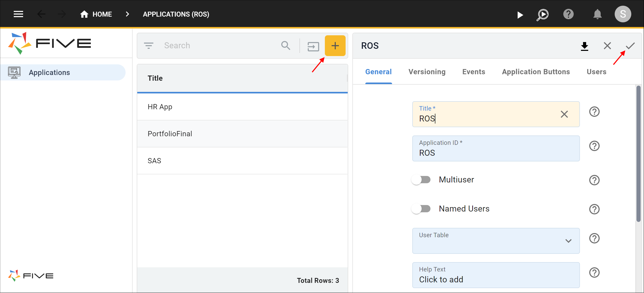Viewport: 644px width, 293px height.
Task: Click the form's vertical scrollbar
Action: point(638,154)
